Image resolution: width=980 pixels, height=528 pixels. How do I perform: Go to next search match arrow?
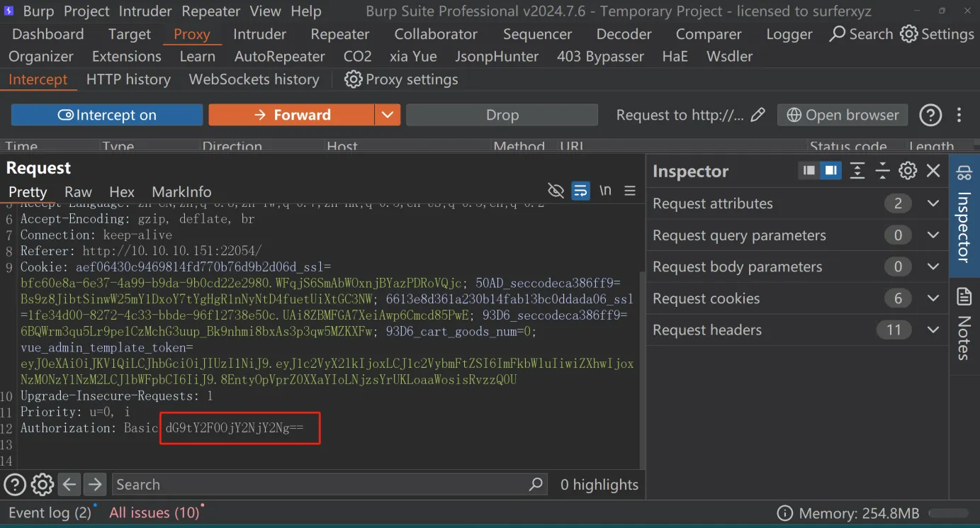[94, 485]
